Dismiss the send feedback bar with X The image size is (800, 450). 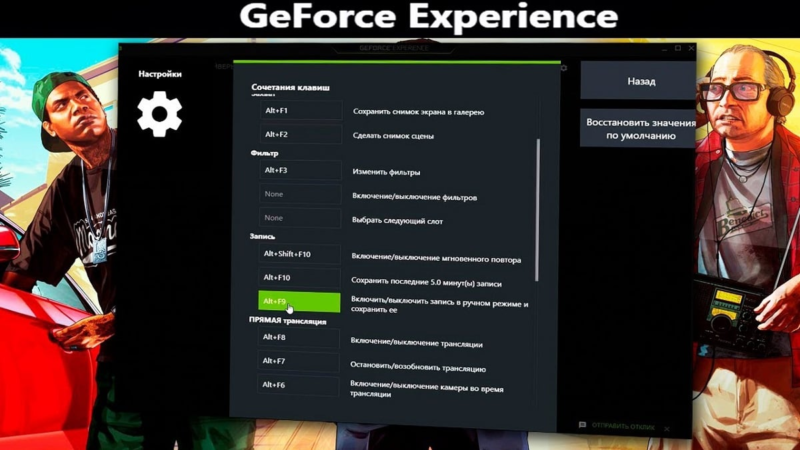coord(667,427)
